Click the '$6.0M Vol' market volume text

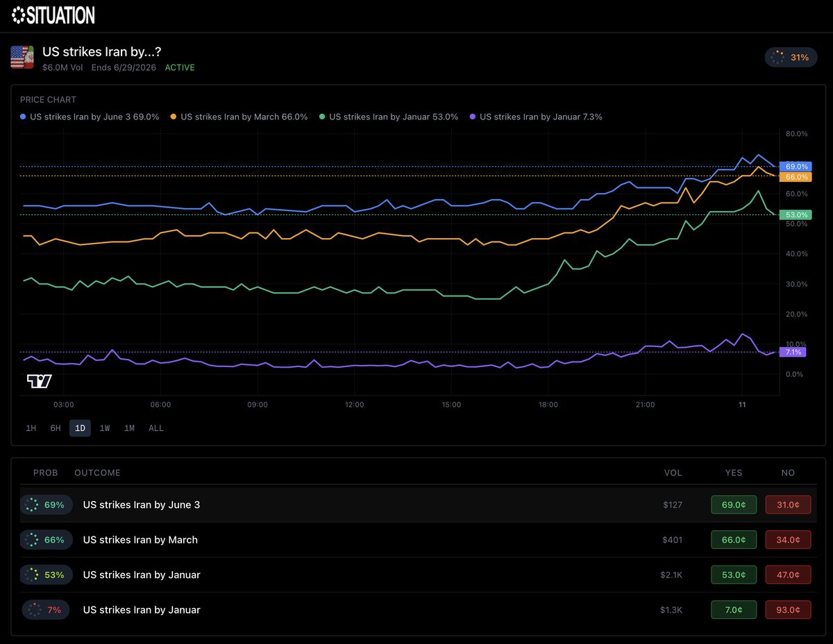(x=64, y=67)
